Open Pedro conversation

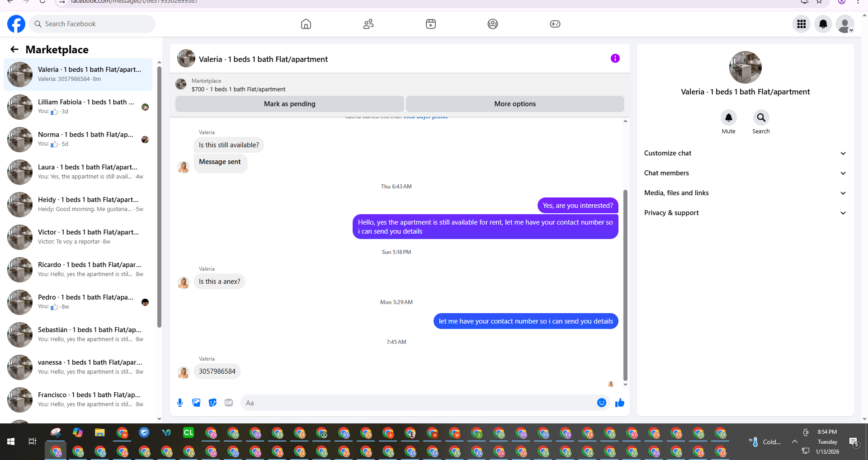[78, 302]
